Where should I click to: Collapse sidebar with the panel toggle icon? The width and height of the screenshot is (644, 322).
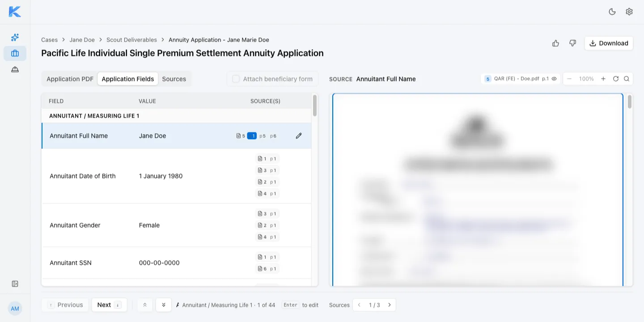(15, 284)
